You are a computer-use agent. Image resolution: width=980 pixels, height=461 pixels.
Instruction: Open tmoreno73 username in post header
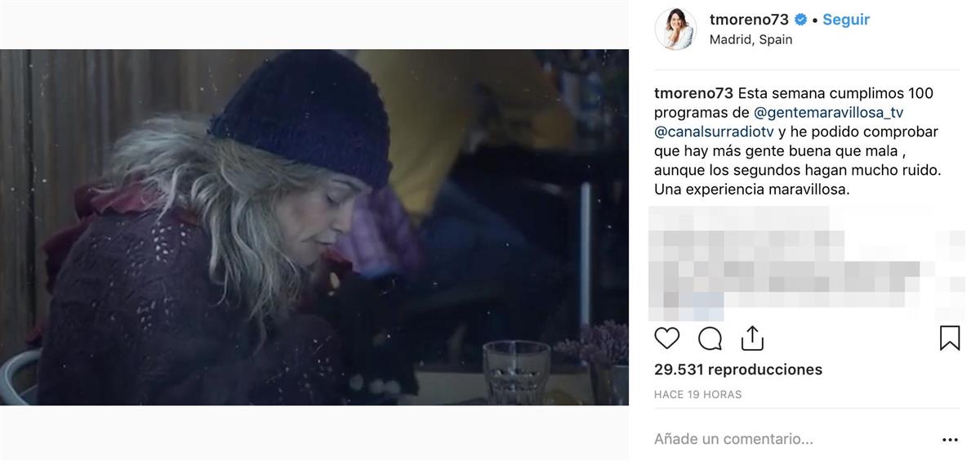pos(749,20)
